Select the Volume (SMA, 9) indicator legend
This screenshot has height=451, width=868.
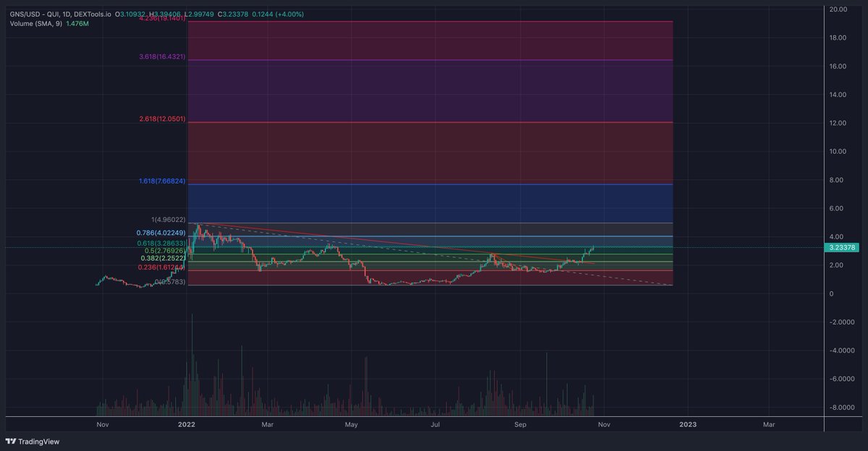[x=36, y=24]
